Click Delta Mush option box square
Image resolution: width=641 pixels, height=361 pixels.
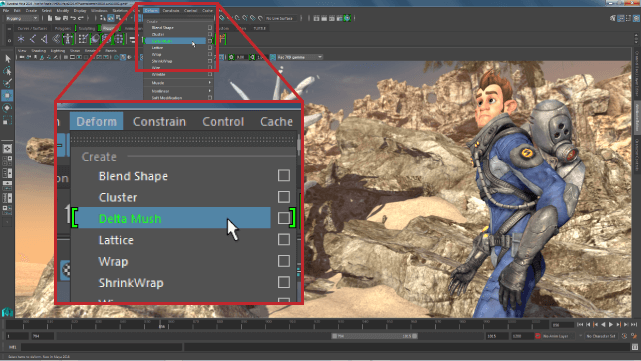tap(284, 218)
